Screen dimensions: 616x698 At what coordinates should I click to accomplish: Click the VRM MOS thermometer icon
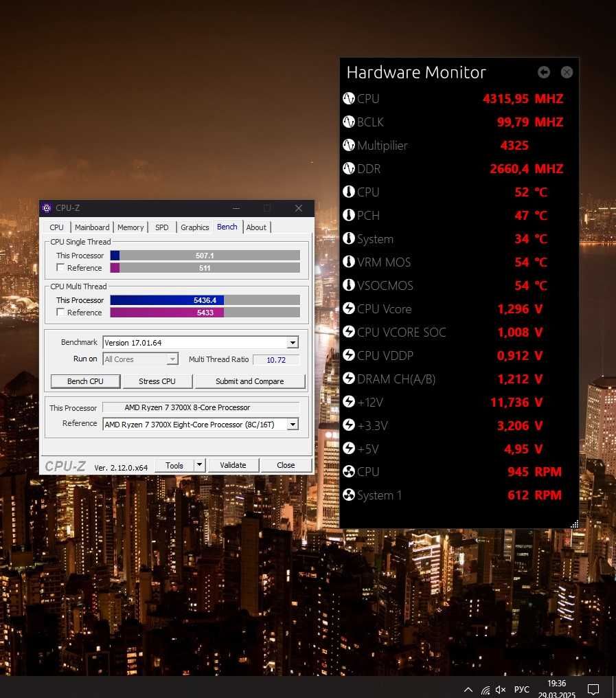pos(349,262)
